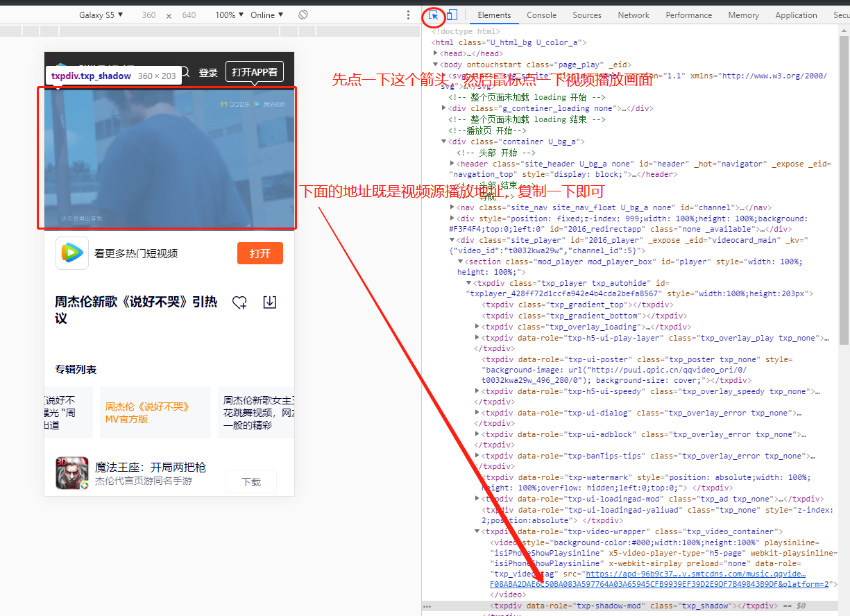Expand the head element node
The image size is (850, 616).
436,53
